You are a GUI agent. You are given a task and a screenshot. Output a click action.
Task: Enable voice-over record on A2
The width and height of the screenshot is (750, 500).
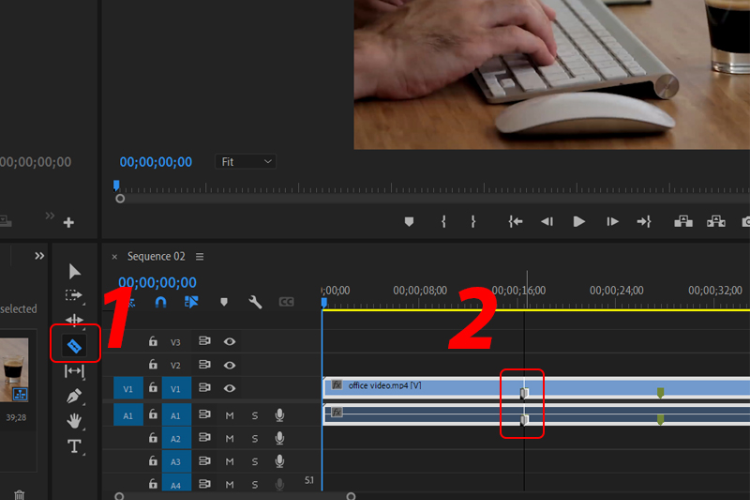click(280, 438)
